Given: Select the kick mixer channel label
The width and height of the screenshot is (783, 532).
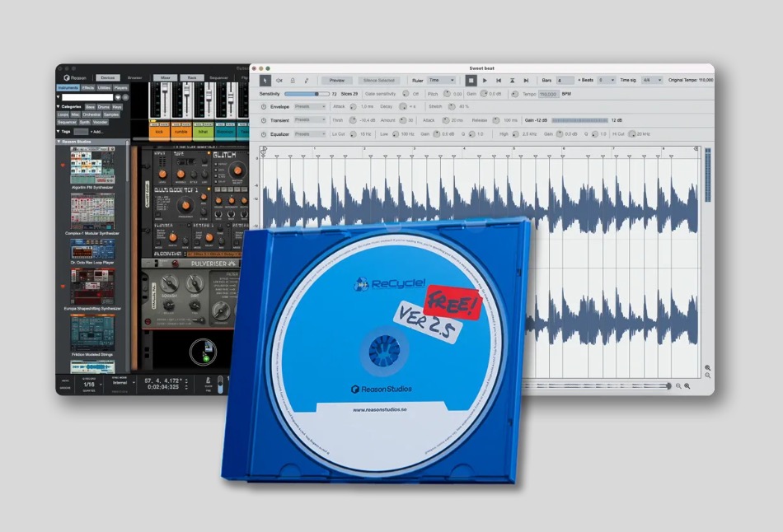Looking at the screenshot, I should tap(159, 132).
